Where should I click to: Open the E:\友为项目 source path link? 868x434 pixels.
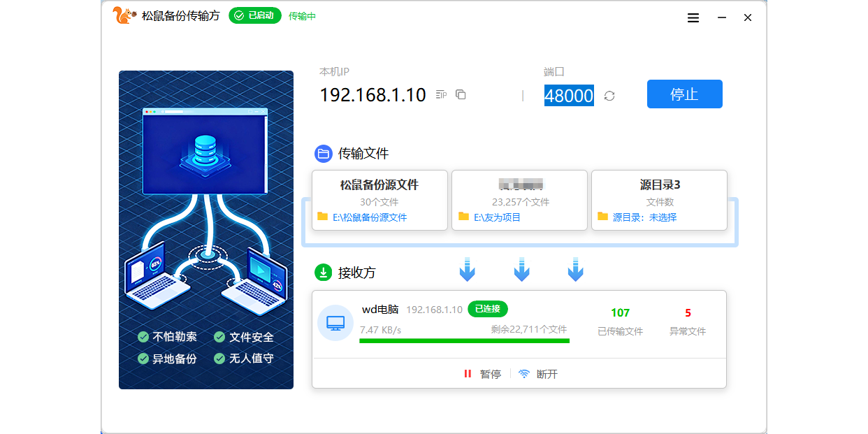(x=497, y=217)
